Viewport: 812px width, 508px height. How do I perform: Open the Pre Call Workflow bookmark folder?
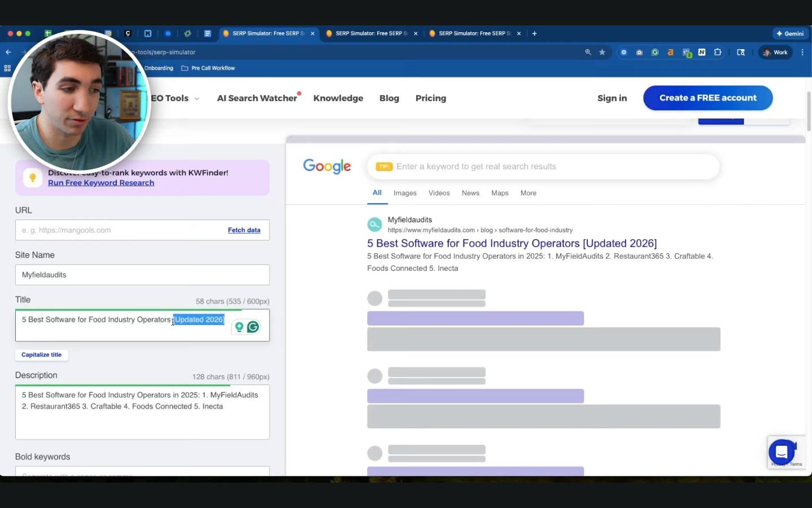(208, 68)
